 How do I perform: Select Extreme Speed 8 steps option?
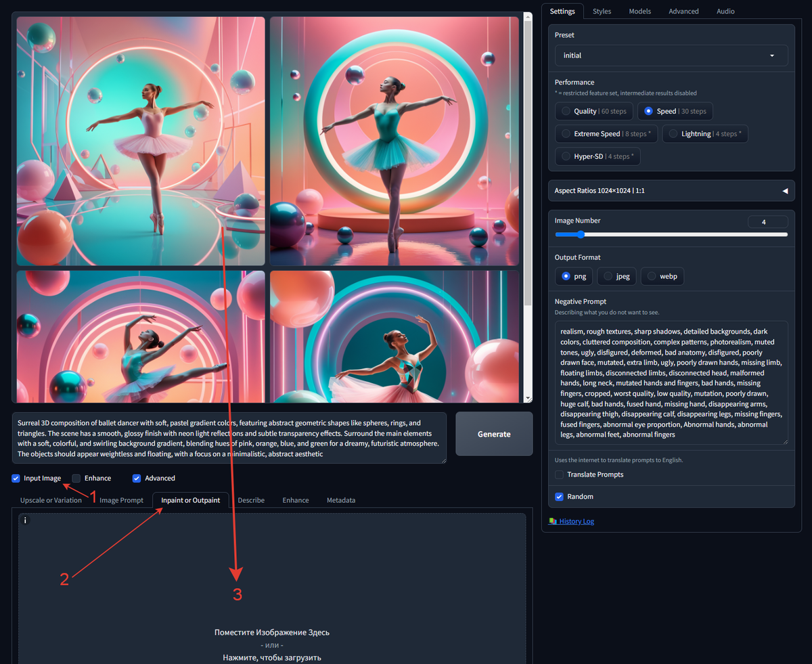[606, 134]
